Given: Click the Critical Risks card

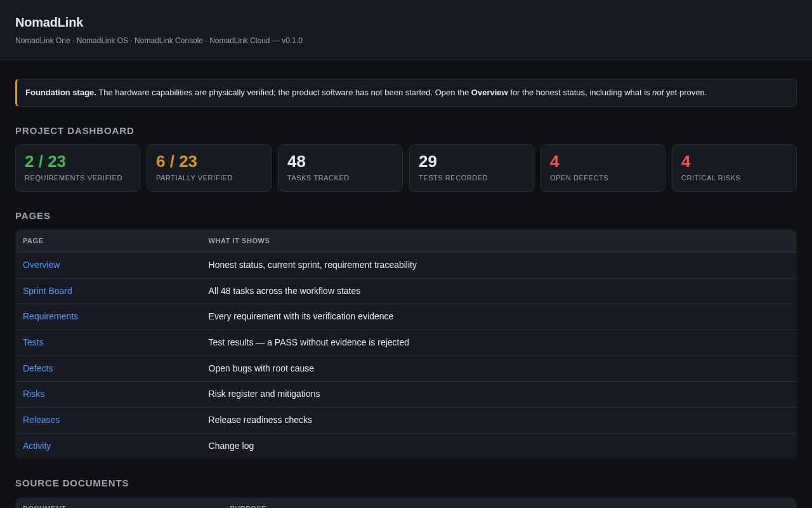Looking at the screenshot, I should click(x=734, y=168).
